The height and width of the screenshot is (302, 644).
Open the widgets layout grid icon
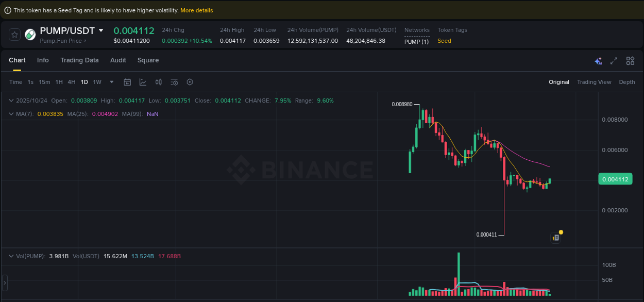(630, 61)
